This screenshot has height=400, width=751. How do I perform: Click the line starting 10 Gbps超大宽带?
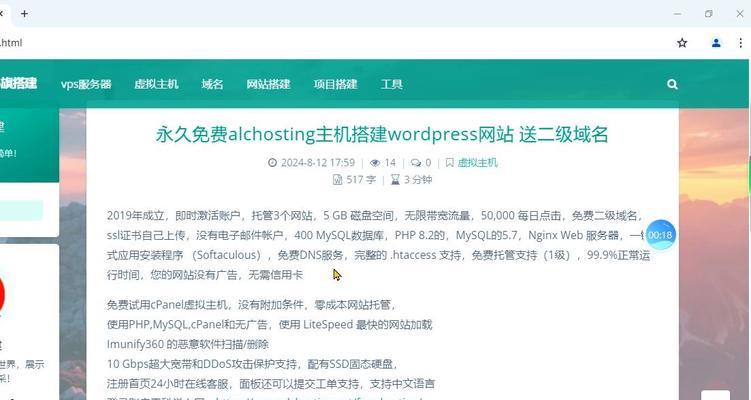[252, 364]
